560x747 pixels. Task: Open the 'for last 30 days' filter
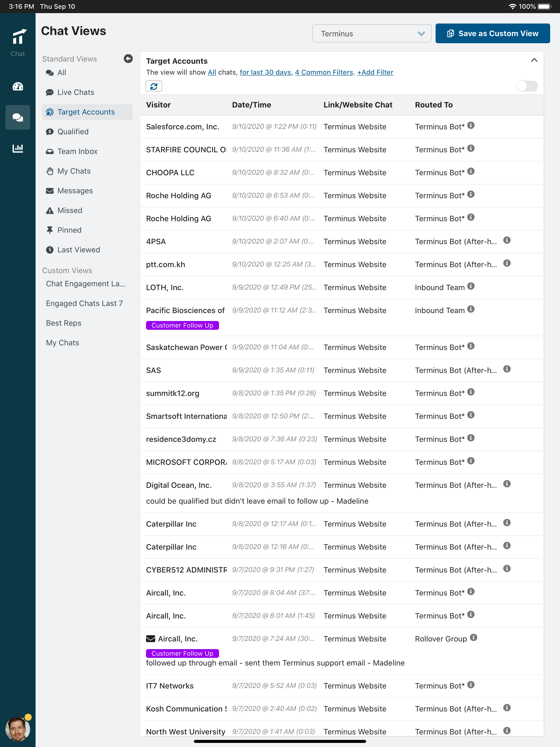pyautogui.click(x=265, y=72)
